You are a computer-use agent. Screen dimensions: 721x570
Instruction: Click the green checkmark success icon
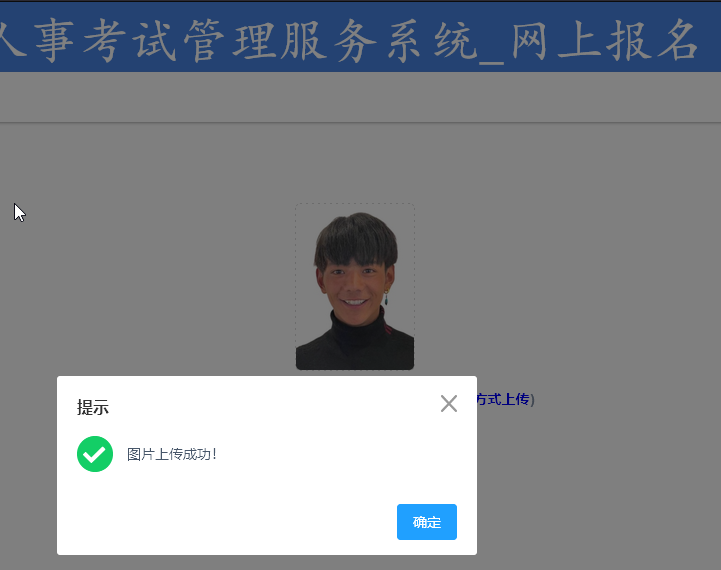[x=95, y=454]
